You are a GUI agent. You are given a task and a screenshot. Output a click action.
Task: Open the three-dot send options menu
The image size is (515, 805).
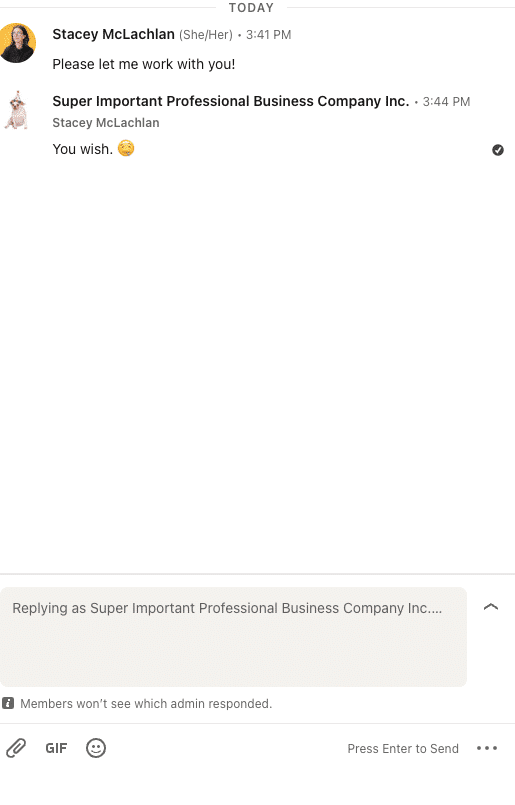(x=487, y=748)
